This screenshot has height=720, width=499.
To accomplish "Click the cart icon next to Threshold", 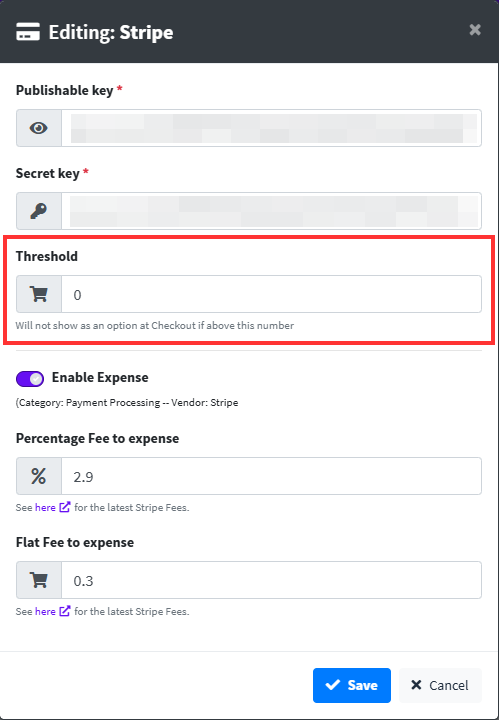I will [x=39, y=294].
